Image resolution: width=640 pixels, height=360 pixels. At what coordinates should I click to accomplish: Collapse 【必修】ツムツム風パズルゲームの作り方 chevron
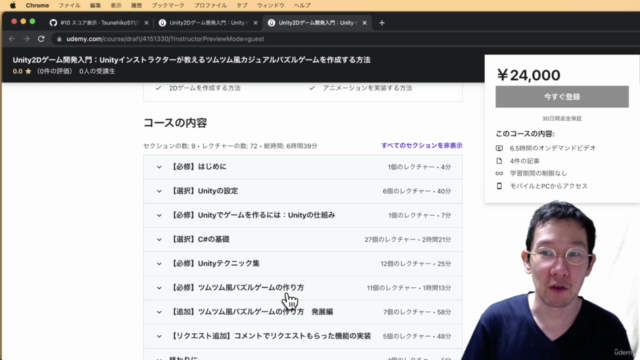pyautogui.click(x=159, y=288)
